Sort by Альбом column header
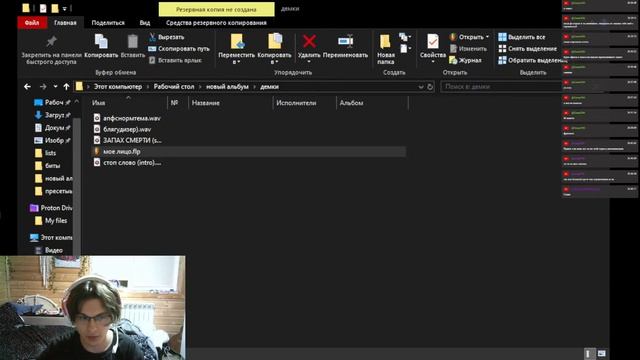 351,103
